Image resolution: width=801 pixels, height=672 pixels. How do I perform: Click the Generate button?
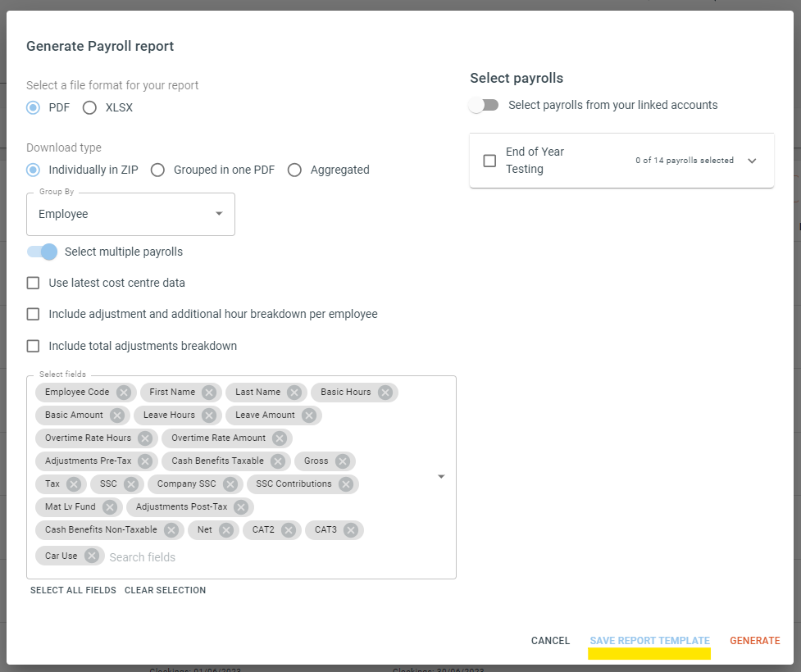click(x=754, y=641)
